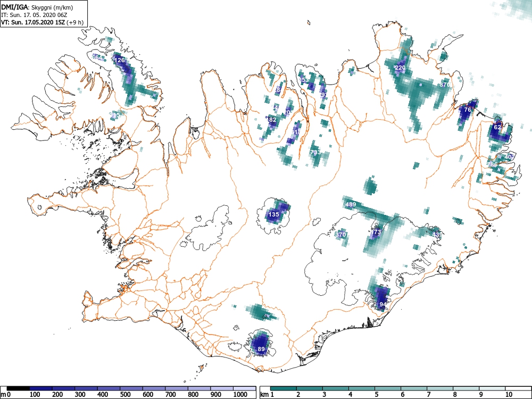Click the visibility value 89 on the map
The height and width of the screenshot is (399, 532).
pyautogui.click(x=261, y=349)
